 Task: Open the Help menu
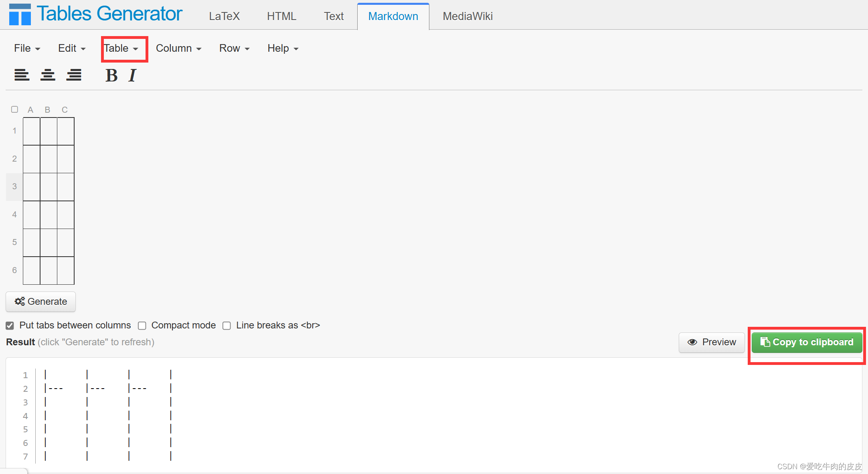click(283, 49)
